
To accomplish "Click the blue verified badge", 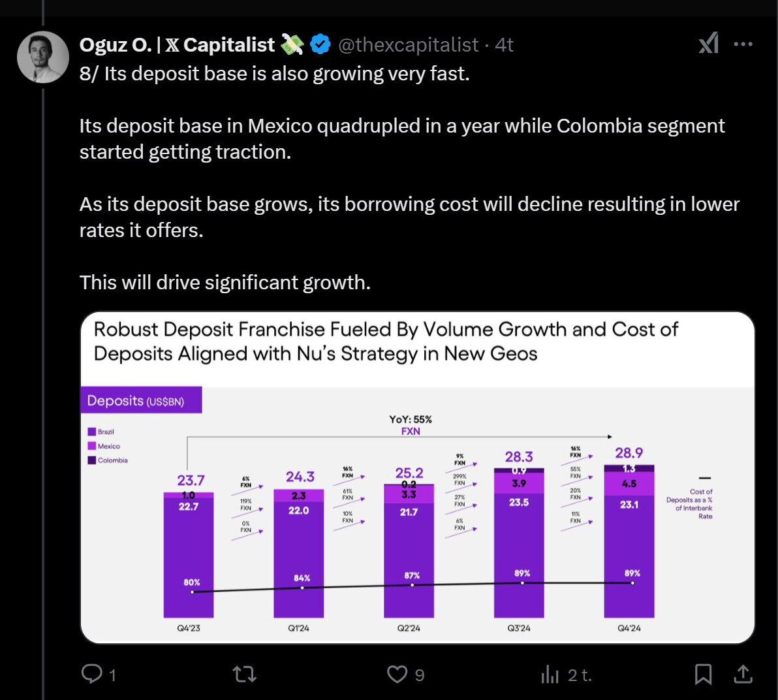I will [x=320, y=44].
